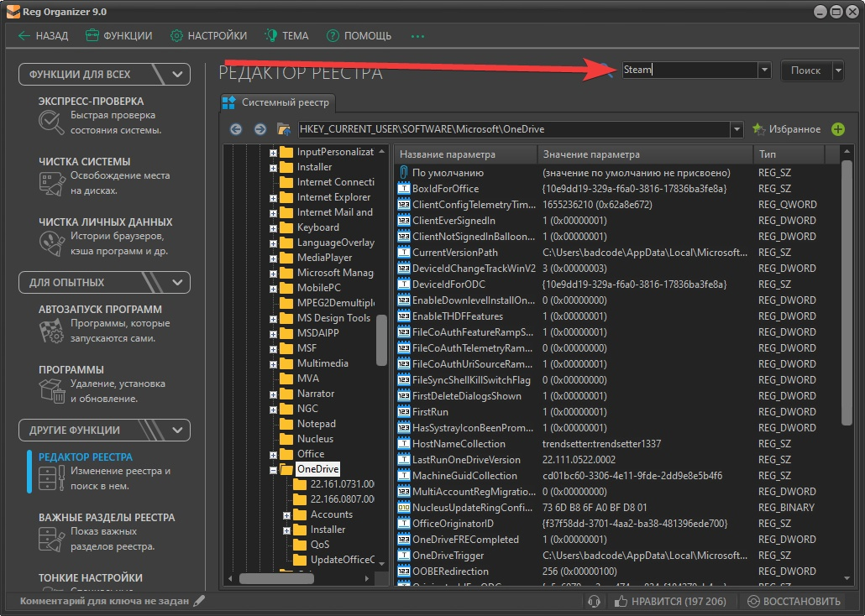
Task: Select the CurrentVersionPath parameter row
Action: click(618, 253)
